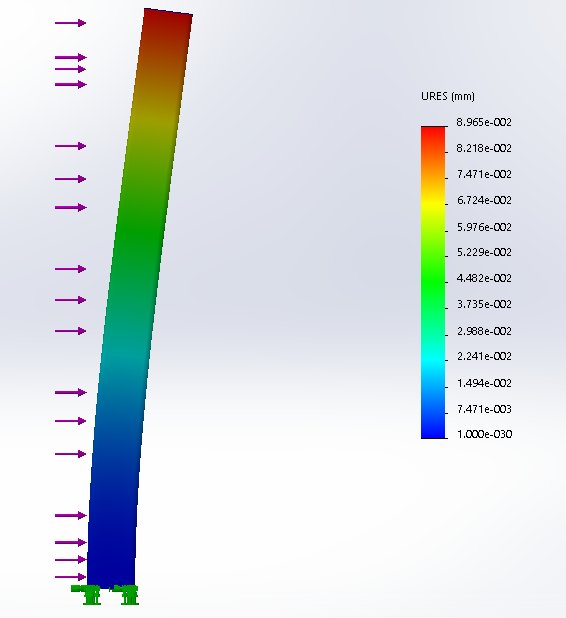Click the URES (mm) legend title
The width and height of the screenshot is (566, 618).
click(448, 97)
